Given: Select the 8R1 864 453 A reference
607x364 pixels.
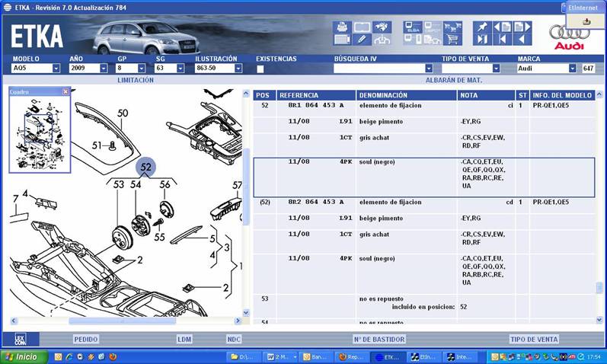Looking at the screenshot, I should click(316, 105).
